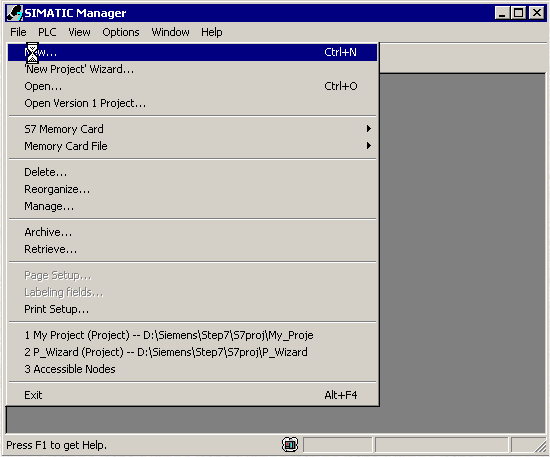Viewport: 550px width, 457px height.
Task: Minimize the SIMATIC Manager window
Action: (x=502, y=13)
